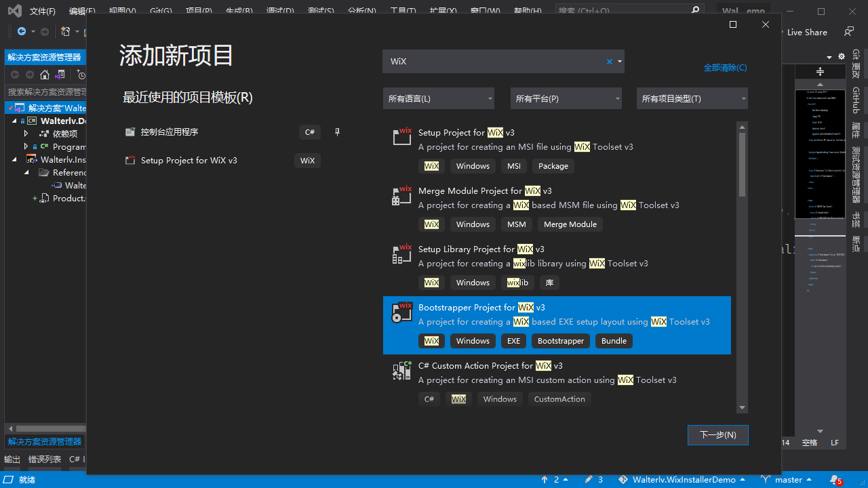Expand the 依赖项 node in Solution Explorer
This screenshot has height=488, width=868.
(x=26, y=134)
